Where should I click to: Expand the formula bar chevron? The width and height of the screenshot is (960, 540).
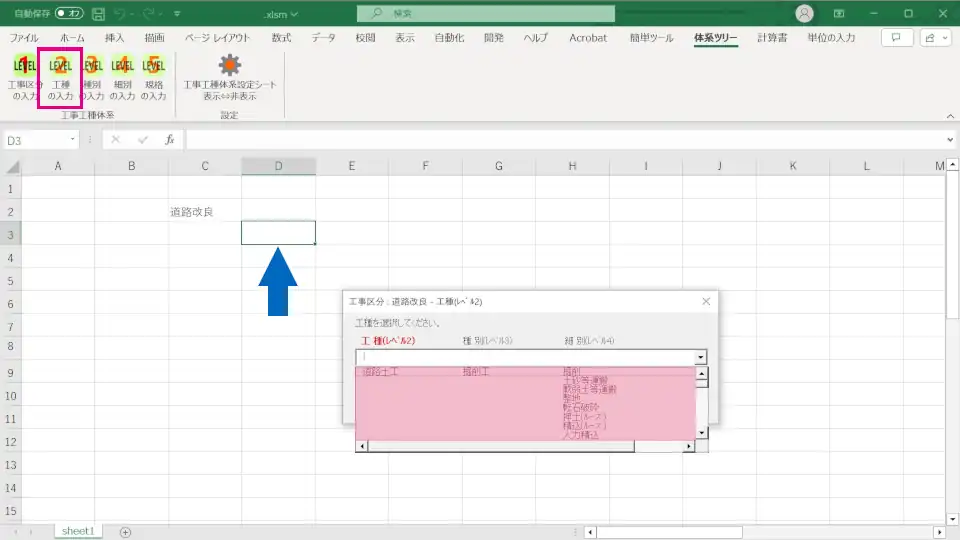(950, 140)
